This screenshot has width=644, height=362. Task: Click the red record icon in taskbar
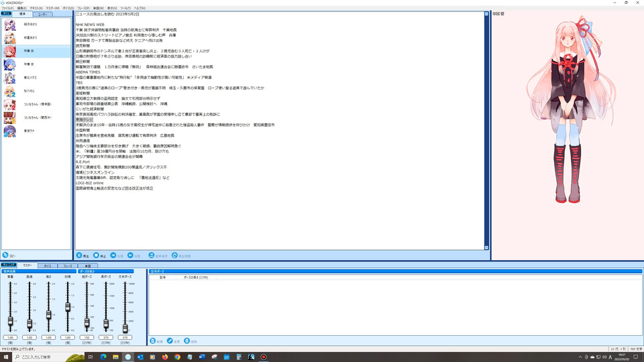(x=263, y=357)
